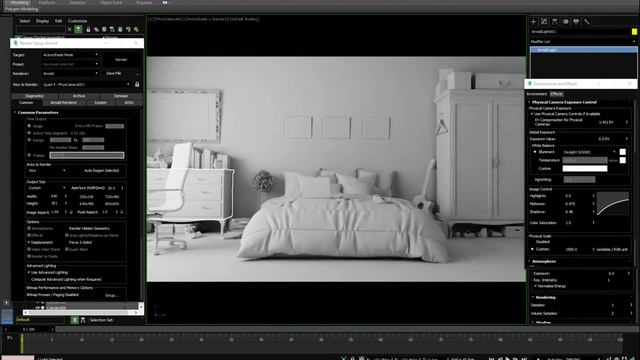
Task: Open the Preset dropdown
Action: [70, 64]
